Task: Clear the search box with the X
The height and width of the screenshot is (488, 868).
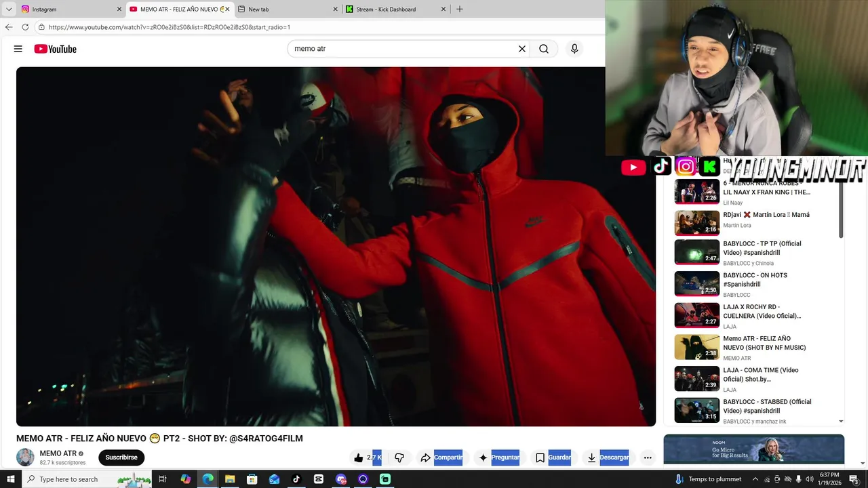Action: [522, 49]
